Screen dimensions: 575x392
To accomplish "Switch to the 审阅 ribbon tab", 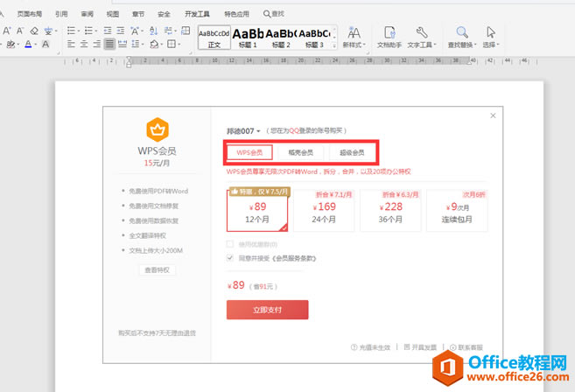I will click(87, 14).
